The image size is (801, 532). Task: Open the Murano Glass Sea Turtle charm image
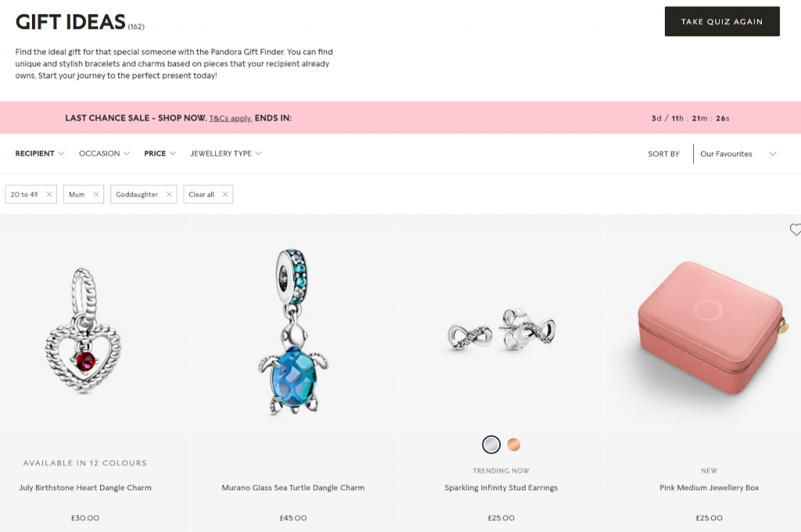tap(294, 332)
